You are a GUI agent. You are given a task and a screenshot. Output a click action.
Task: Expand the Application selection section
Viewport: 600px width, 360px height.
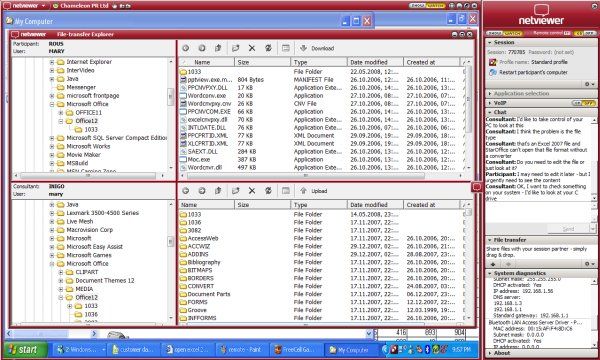pos(490,93)
